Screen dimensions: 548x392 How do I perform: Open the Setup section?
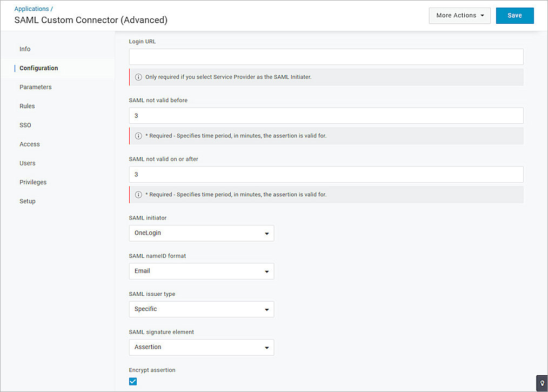tap(27, 201)
